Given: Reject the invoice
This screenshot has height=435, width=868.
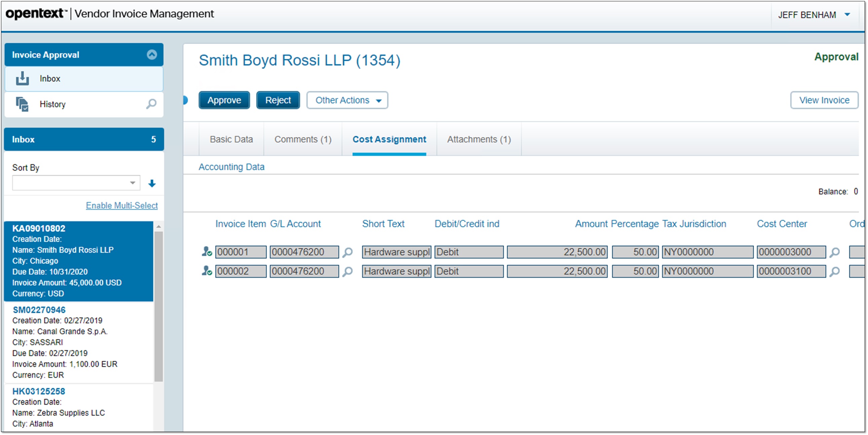Looking at the screenshot, I should pos(278,100).
